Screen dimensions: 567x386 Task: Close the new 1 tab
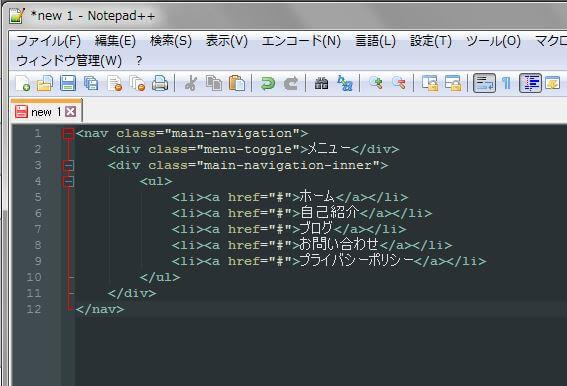coord(71,111)
